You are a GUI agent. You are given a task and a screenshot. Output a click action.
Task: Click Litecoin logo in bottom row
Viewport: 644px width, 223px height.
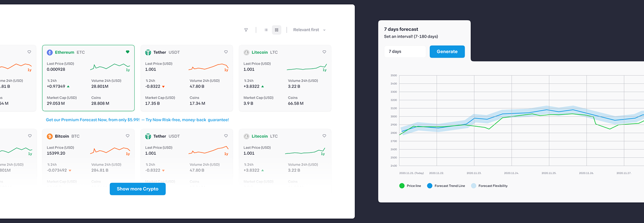click(247, 136)
